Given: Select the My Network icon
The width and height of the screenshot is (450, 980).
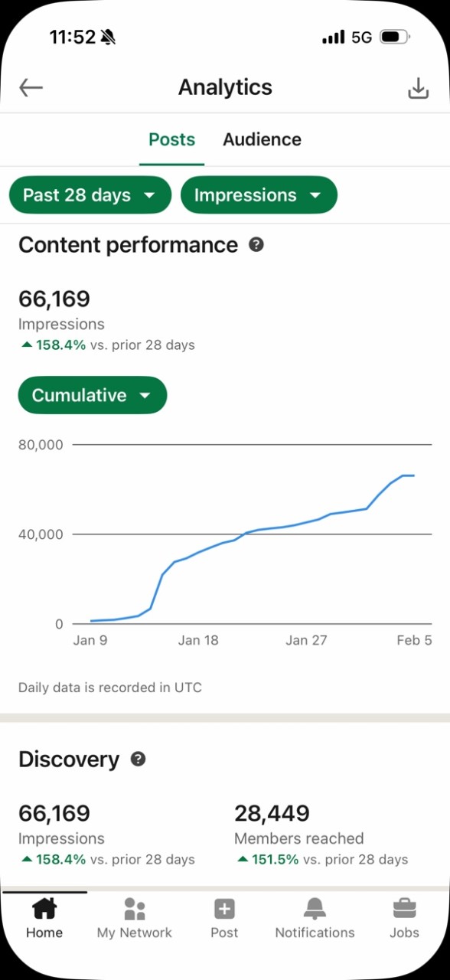Looking at the screenshot, I should (134, 917).
